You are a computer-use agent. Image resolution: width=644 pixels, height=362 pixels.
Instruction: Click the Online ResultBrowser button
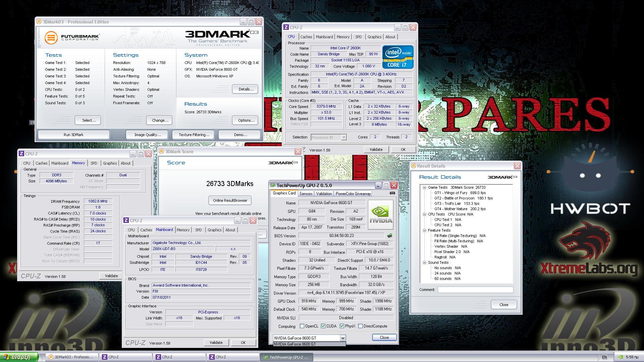pyautogui.click(x=230, y=200)
